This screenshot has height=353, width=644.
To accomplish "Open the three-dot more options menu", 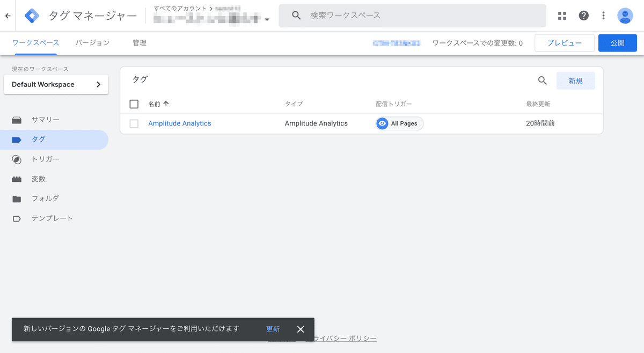I will [x=604, y=16].
